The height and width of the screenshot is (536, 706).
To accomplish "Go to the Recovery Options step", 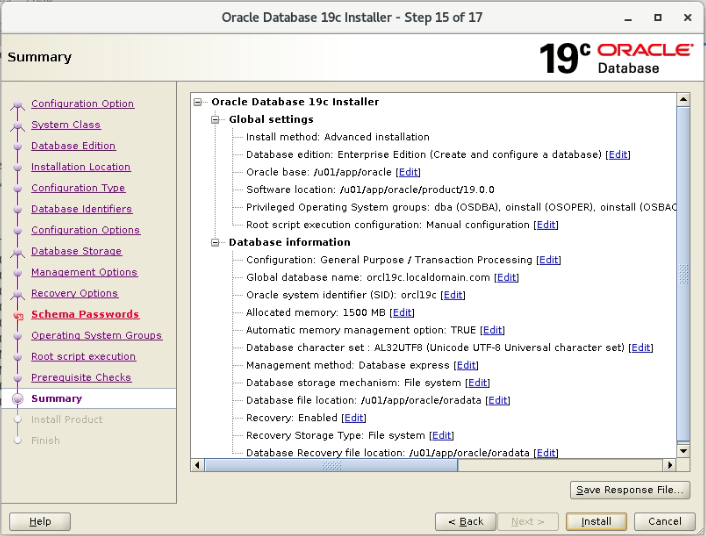I will click(75, 293).
